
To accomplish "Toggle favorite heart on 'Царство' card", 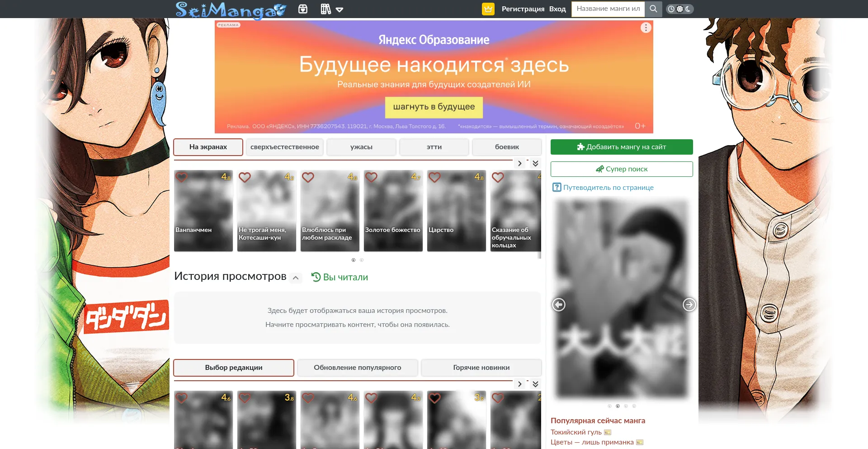I will pyautogui.click(x=434, y=178).
